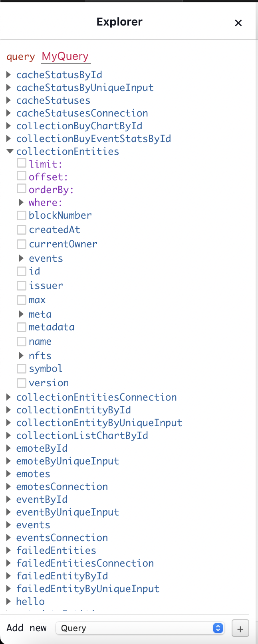This screenshot has width=258, height=644.
Task: Expand the cacheStatusById query field
Action: [9, 75]
